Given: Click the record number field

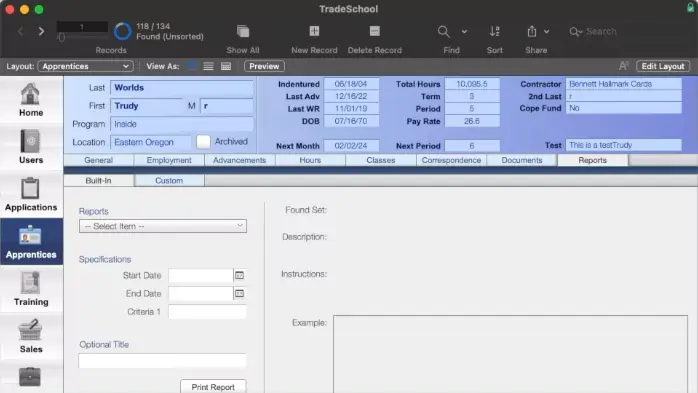Looking at the screenshot, I should pos(82,27).
